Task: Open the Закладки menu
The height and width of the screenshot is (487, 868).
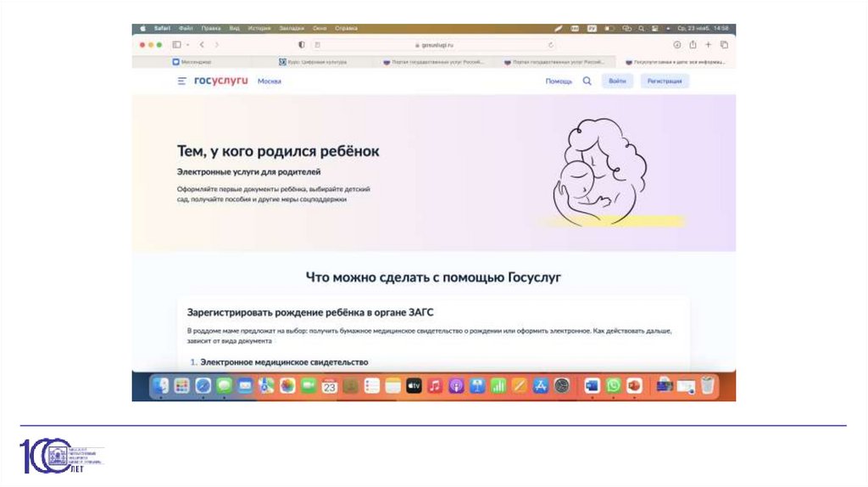Action: coord(292,28)
